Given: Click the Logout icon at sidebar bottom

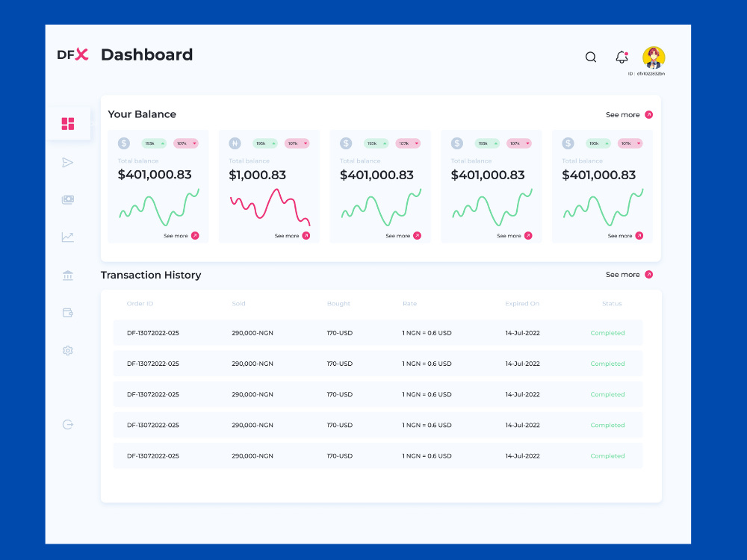Looking at the screenshot, I should 68,424.
